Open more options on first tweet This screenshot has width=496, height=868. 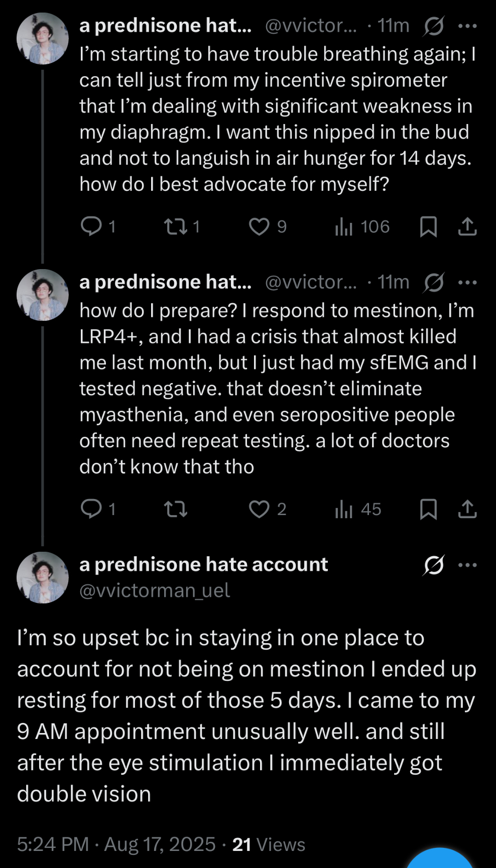[467, 26]
